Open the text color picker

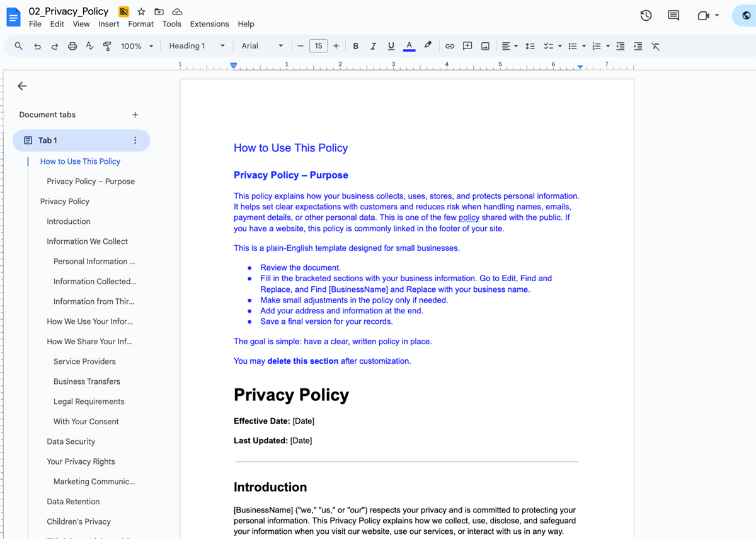pos(409,46)
